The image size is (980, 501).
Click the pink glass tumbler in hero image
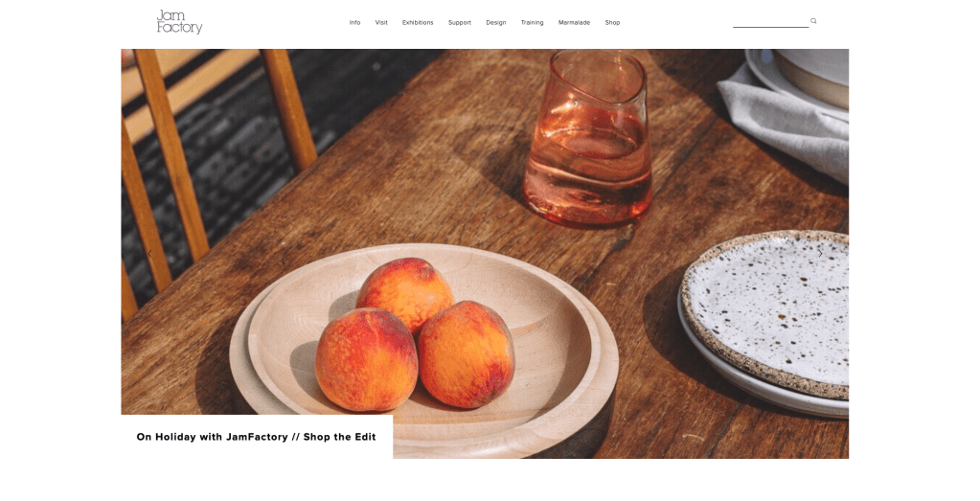587,139
